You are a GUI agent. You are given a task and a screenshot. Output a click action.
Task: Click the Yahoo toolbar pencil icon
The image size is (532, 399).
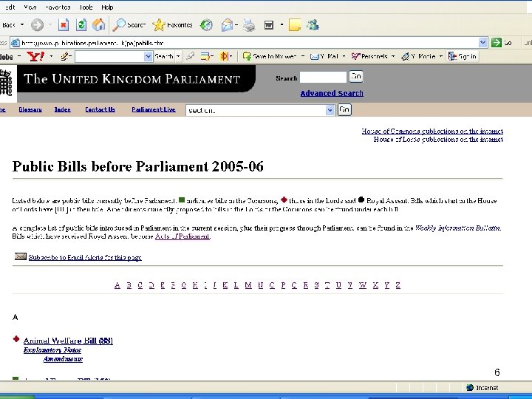click(x=65, y=56)
